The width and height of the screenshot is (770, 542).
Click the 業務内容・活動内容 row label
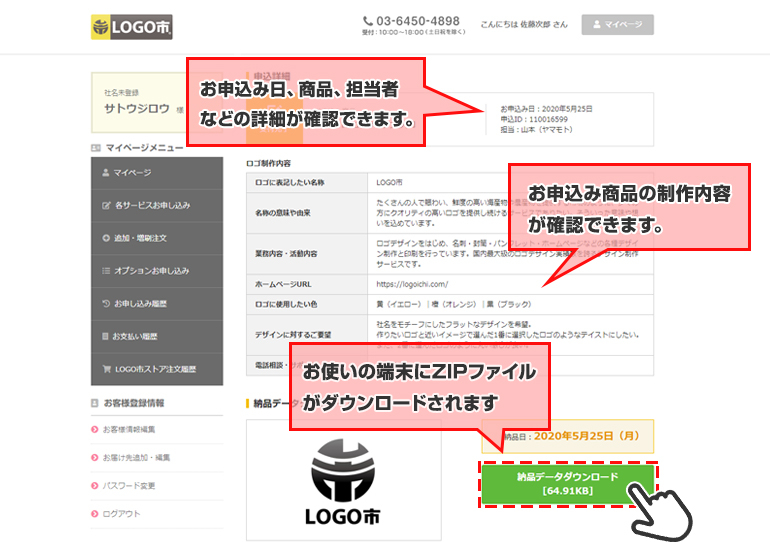(x=286, y=254)
